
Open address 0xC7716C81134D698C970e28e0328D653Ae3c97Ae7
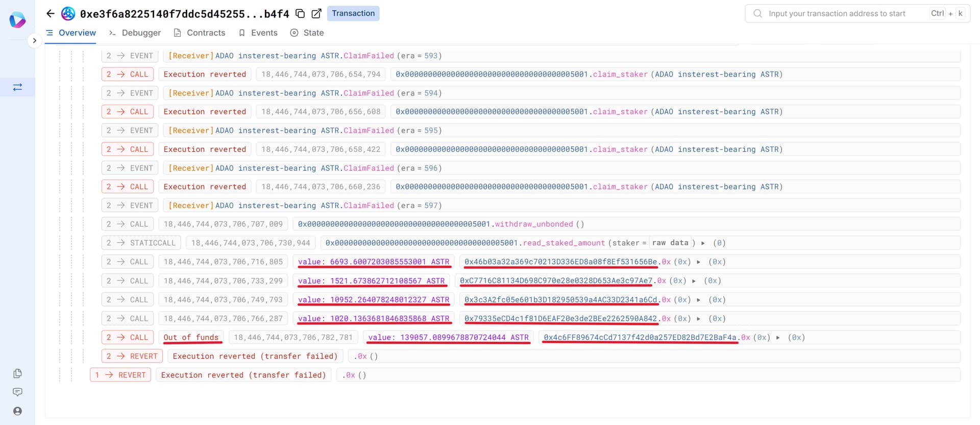[x=556, y=281]
